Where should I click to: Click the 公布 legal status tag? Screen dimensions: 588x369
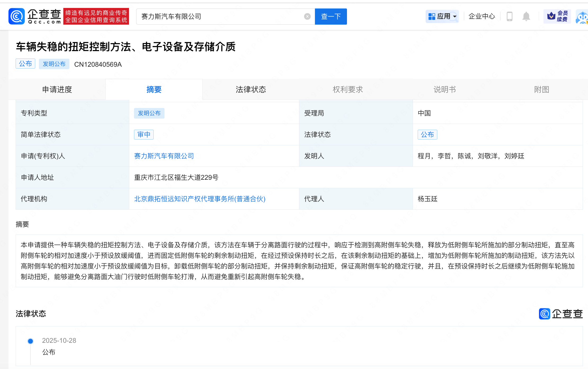(427, 134)
